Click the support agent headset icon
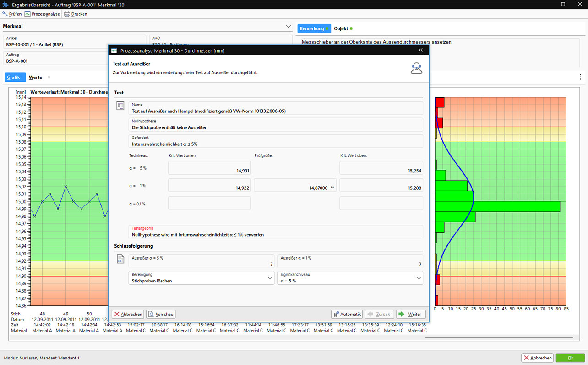Screen dimensions: 588x365 pyautogui.click(x=416, y=68)
